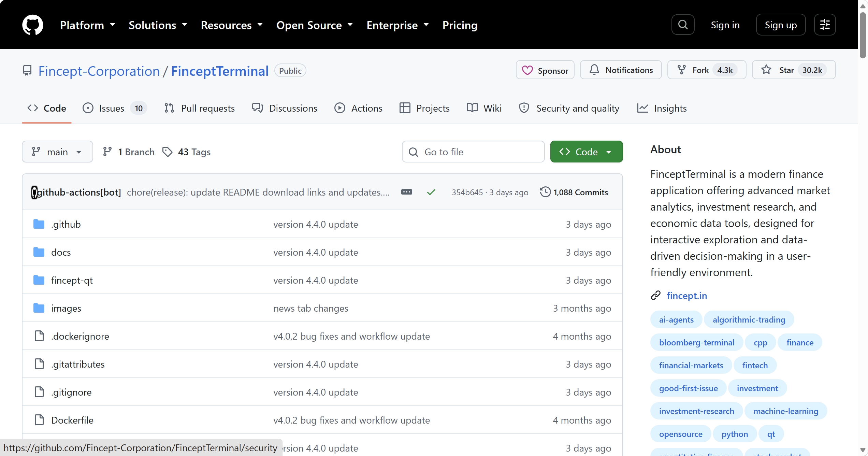Open the Issues tab

(115, 108)
